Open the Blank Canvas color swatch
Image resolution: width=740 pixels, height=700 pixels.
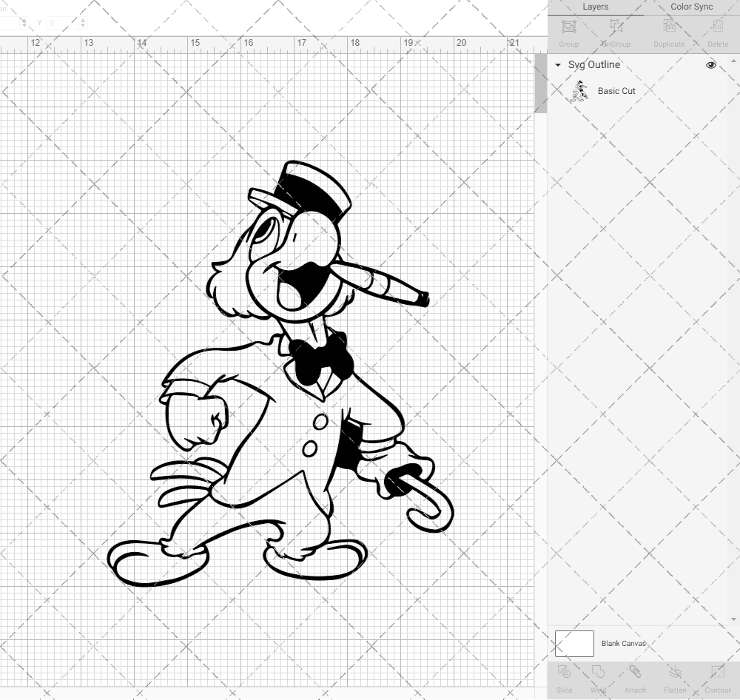click(x=573, y=643)
